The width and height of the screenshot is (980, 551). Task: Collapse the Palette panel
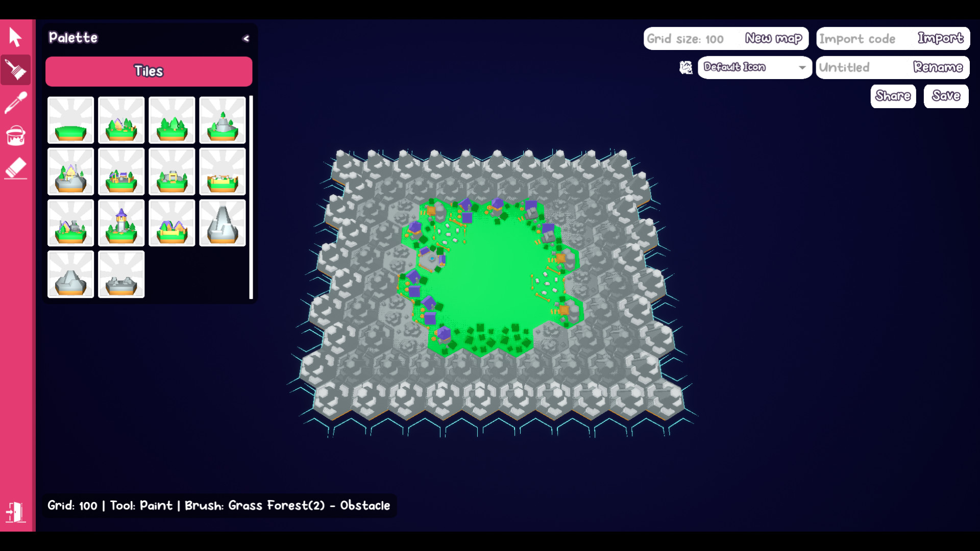246,38
